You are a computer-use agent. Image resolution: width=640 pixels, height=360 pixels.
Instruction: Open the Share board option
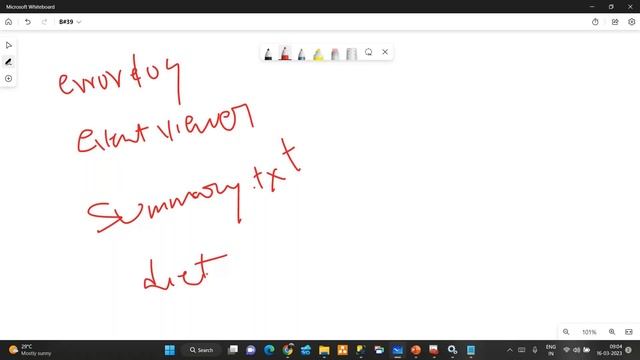click(x=615, y=22)
